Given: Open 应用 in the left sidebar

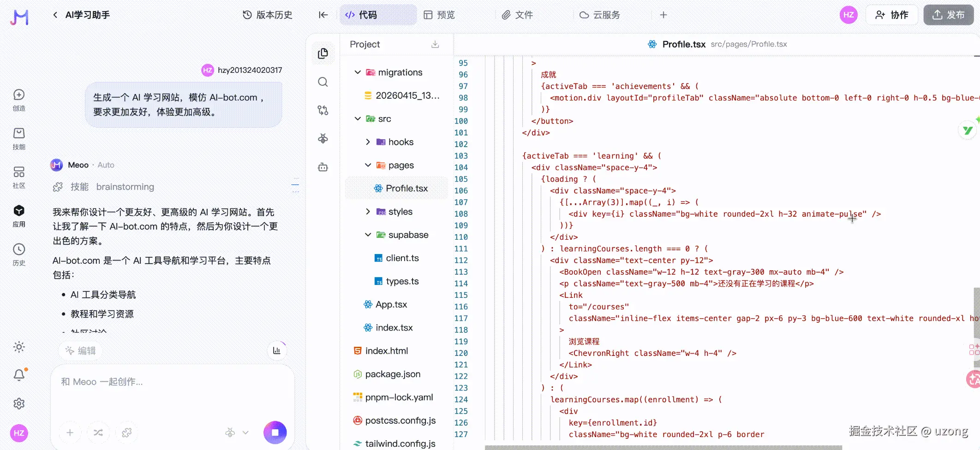Looking at the screenshot, I should click(19, 216).
